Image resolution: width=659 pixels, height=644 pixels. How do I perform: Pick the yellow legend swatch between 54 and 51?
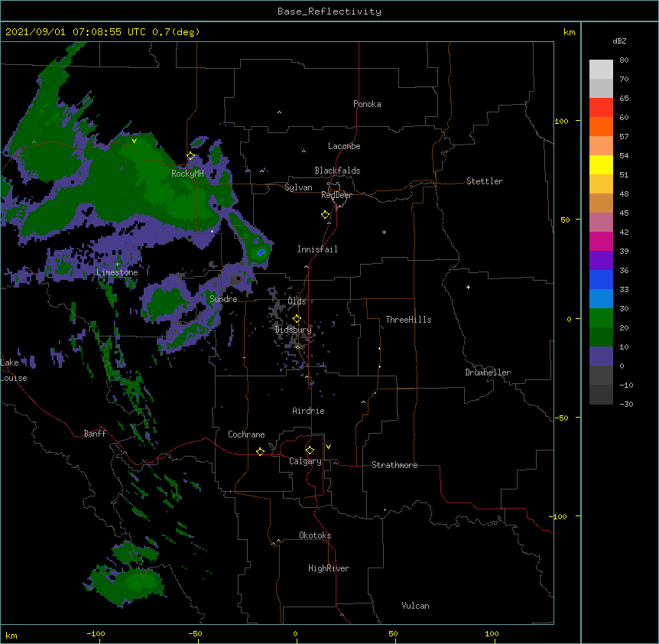click(601, 164)
